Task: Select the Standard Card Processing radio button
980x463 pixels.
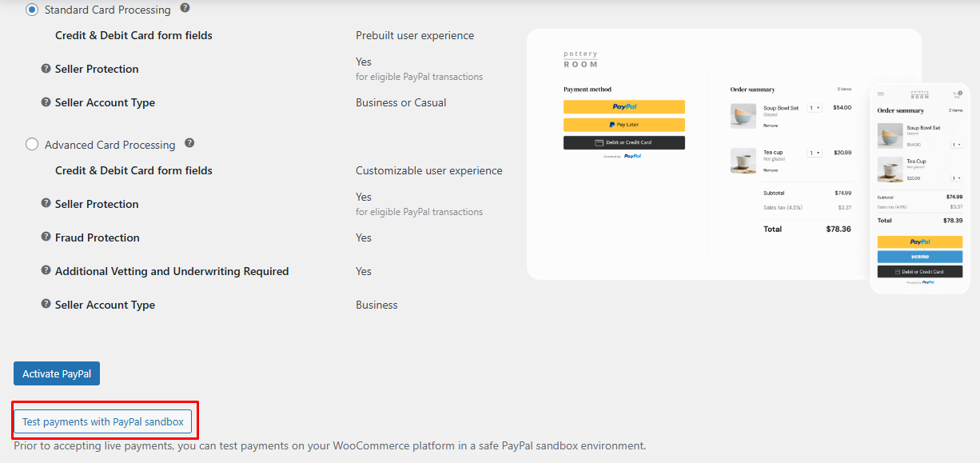Action: [x=30, y=9]
